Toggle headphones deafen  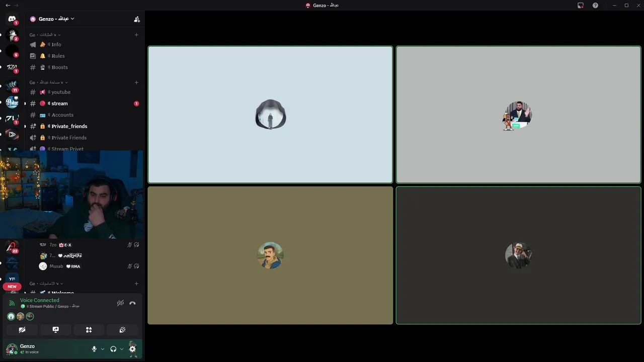click(x=113, y=349)
